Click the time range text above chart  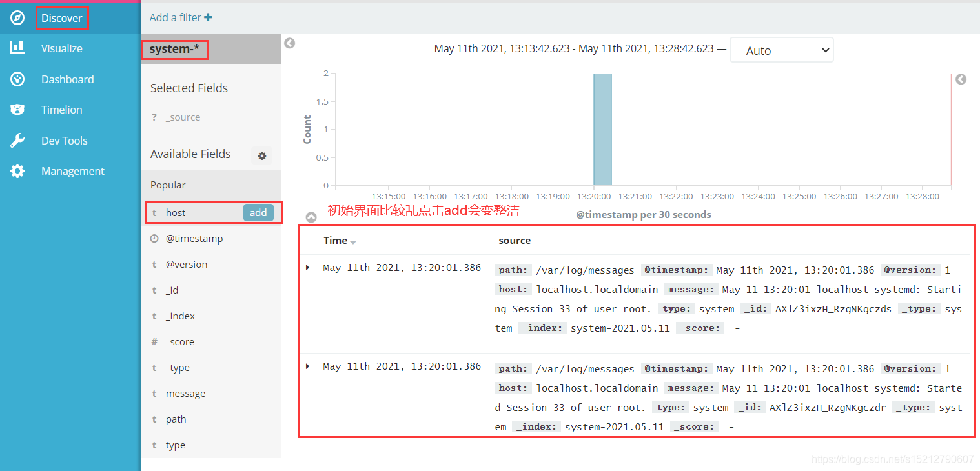(x=574, y=48)
